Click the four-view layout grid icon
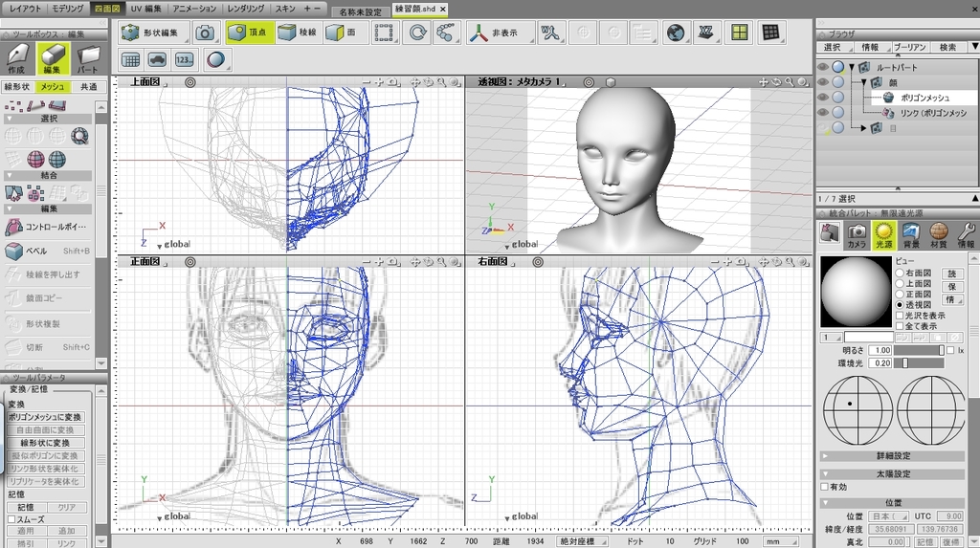Viewport: 980px width, 548px height. tap(738, 33)
